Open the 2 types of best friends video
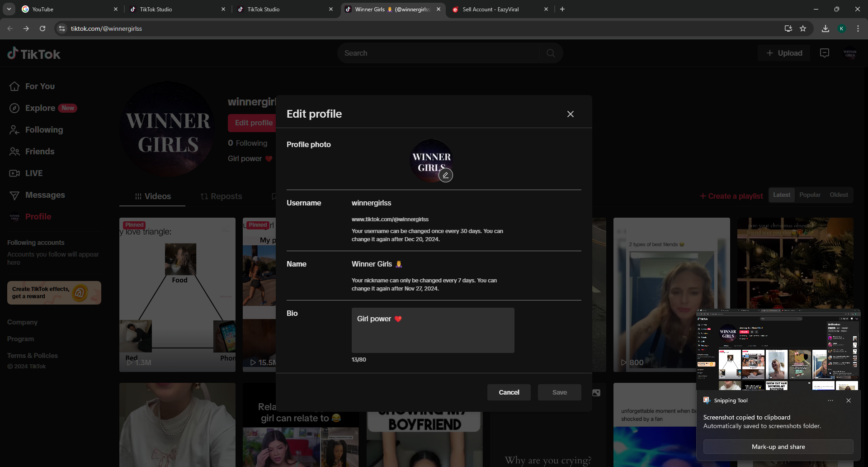 pyautogui.click(x=671, y=295)
